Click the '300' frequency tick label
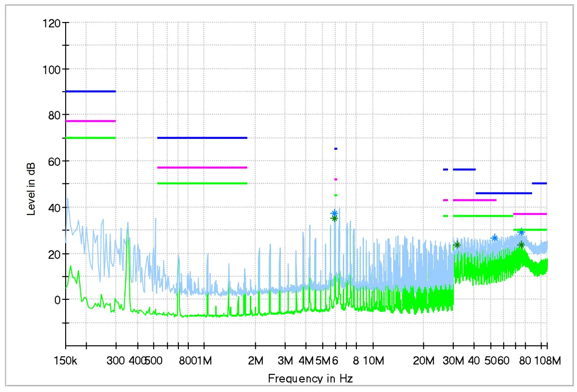Viewport: 577px width, 392px height. tap(116, 361)
